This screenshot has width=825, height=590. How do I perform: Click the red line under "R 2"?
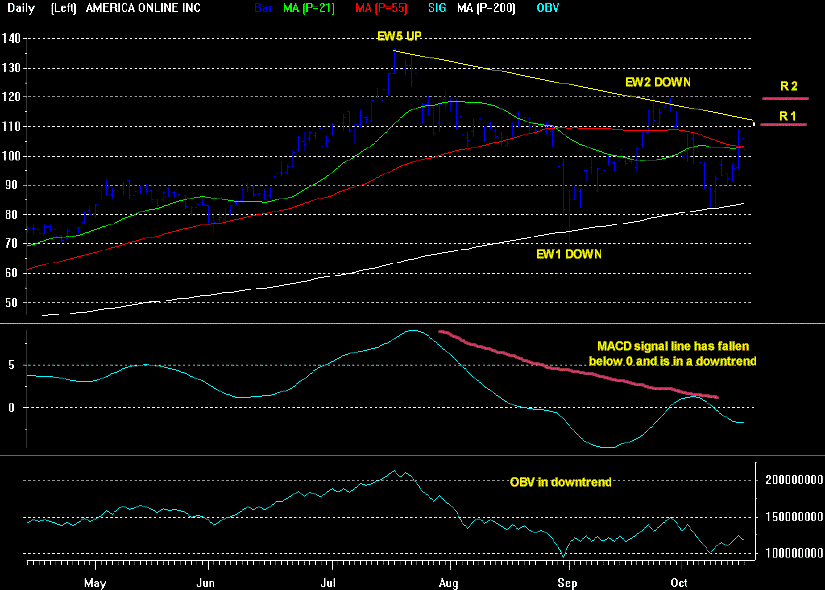tap(786, 98)
